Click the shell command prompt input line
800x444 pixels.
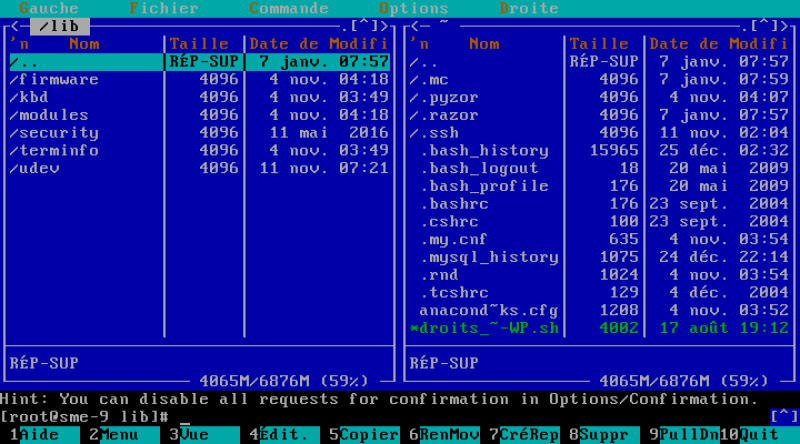[385, 417]
